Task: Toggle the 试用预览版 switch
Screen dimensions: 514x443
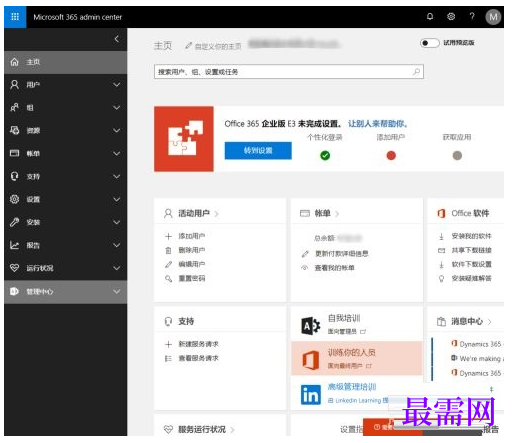Action: coord(430,43)
